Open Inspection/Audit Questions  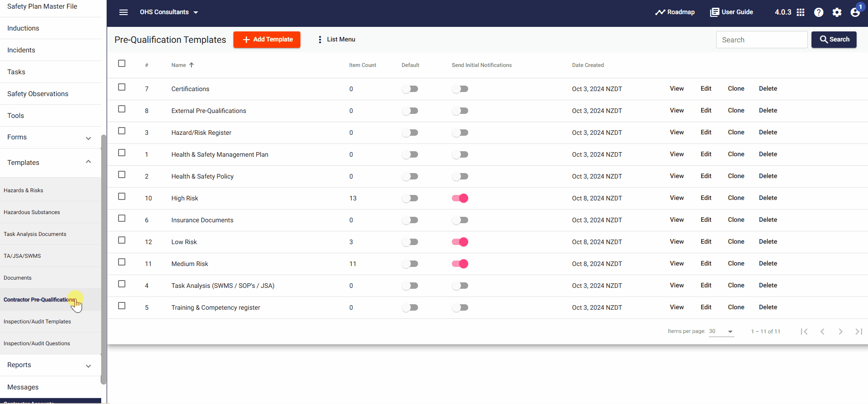50,343
